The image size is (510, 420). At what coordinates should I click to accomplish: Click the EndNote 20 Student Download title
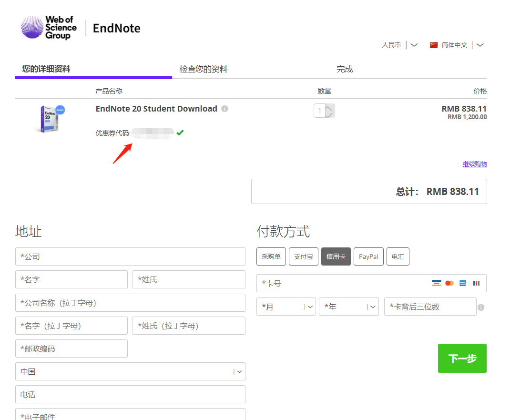(x=156, y=109)
